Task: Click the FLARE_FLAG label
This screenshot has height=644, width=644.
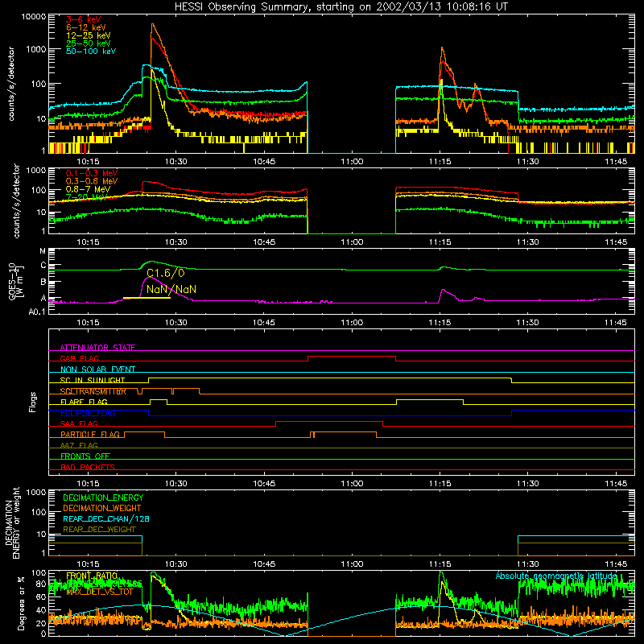Action: tap(84, 402)
